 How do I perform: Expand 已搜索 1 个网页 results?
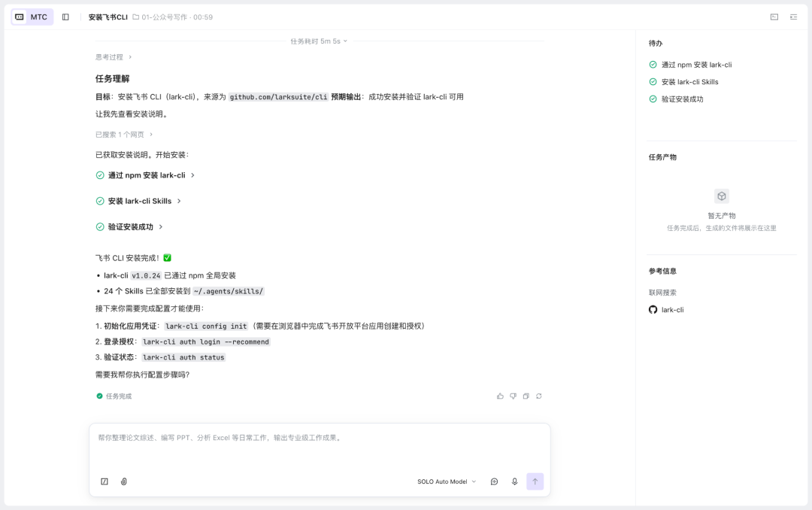pyautogui.click(x=124, y=134)
